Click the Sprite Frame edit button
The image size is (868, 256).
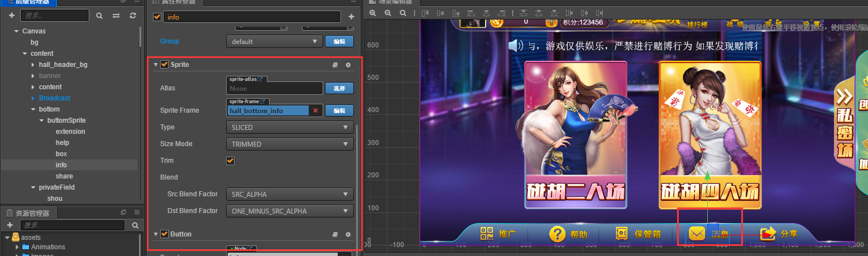point(339,110)
